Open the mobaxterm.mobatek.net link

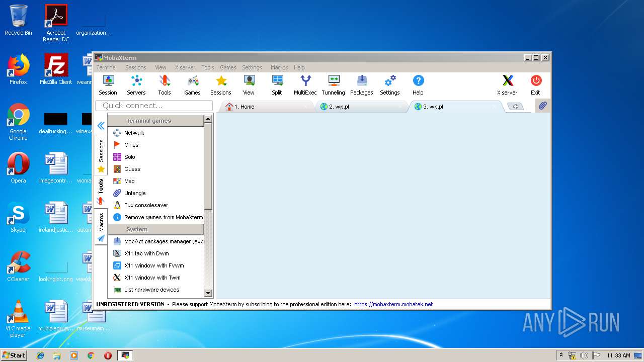click(x=393, y=304)
